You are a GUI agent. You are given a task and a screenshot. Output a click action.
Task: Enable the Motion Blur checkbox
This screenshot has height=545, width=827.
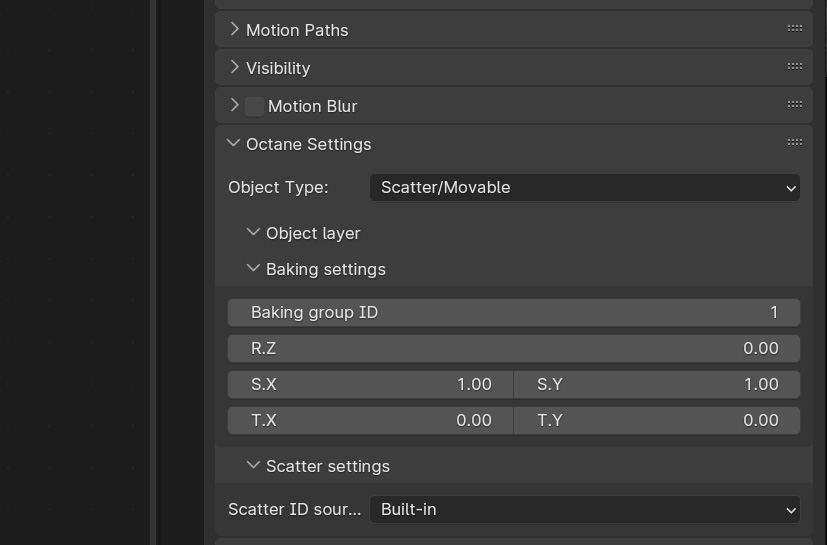(x=255, y=106)
